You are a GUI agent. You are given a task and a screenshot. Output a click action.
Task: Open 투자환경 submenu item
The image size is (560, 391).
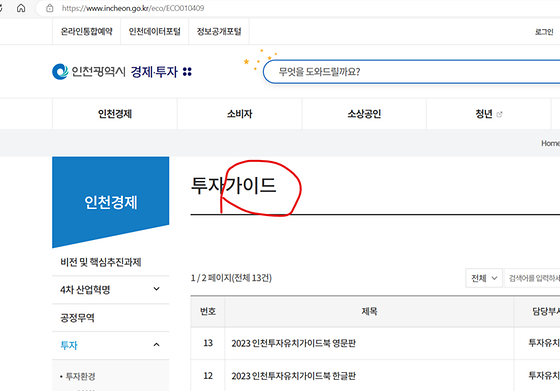pyautogui.click(x=81, y=376)
